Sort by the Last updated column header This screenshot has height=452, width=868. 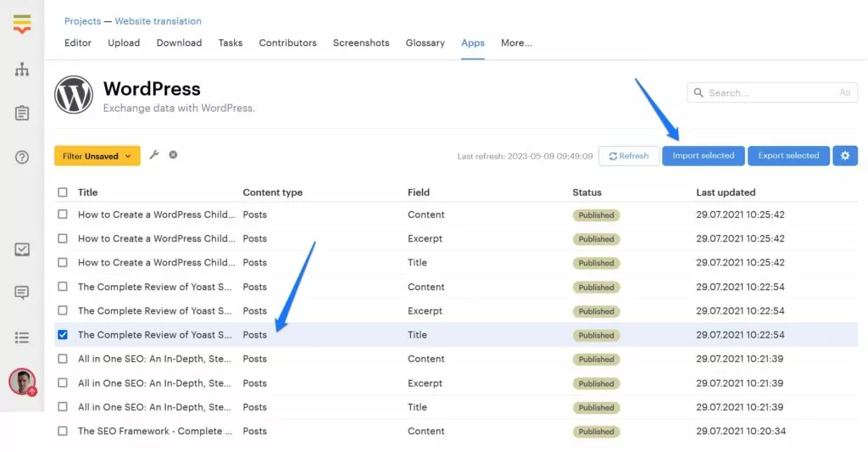point(726,193)
